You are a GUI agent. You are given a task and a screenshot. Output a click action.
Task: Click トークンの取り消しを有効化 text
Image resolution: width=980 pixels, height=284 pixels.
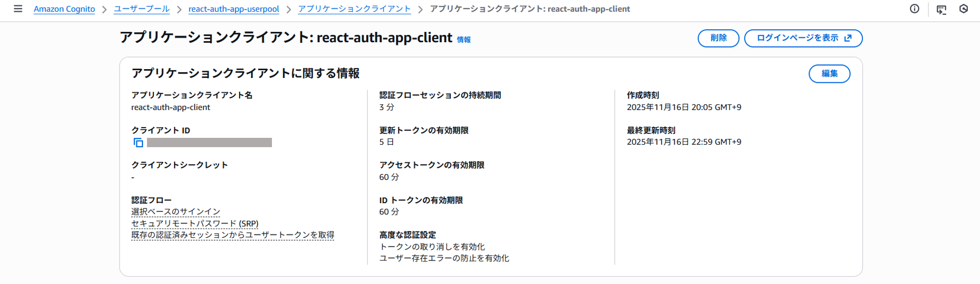point(432,247)
